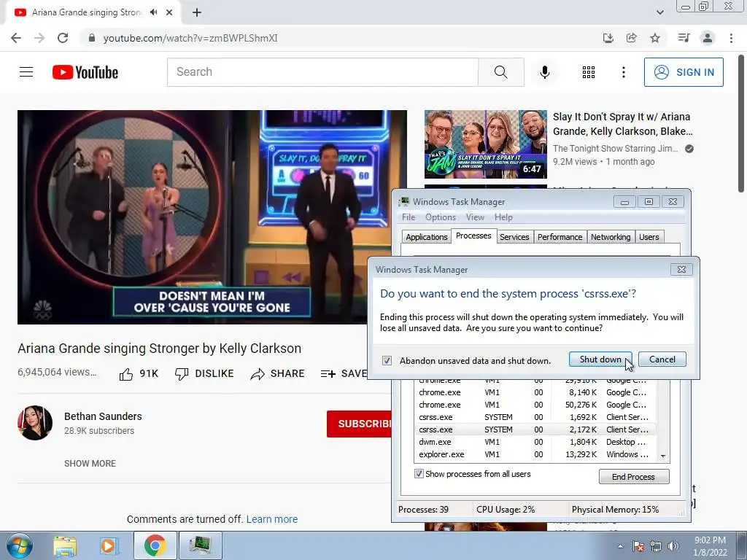Viewport: 747px width, 560px height.
Task: Click the browser back arrow
Action: [x=16, y=38]
